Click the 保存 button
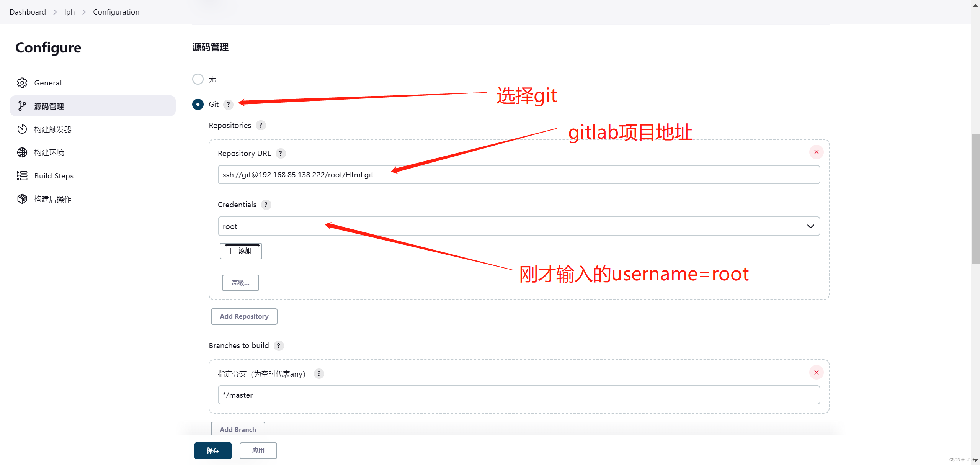 212,450
